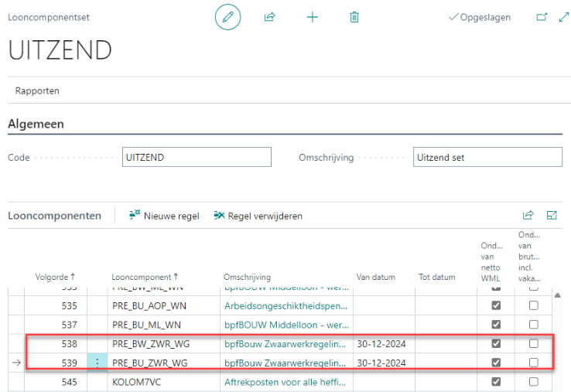Open page in new window icon
571x392 pixels.
(x=542, y=17)
